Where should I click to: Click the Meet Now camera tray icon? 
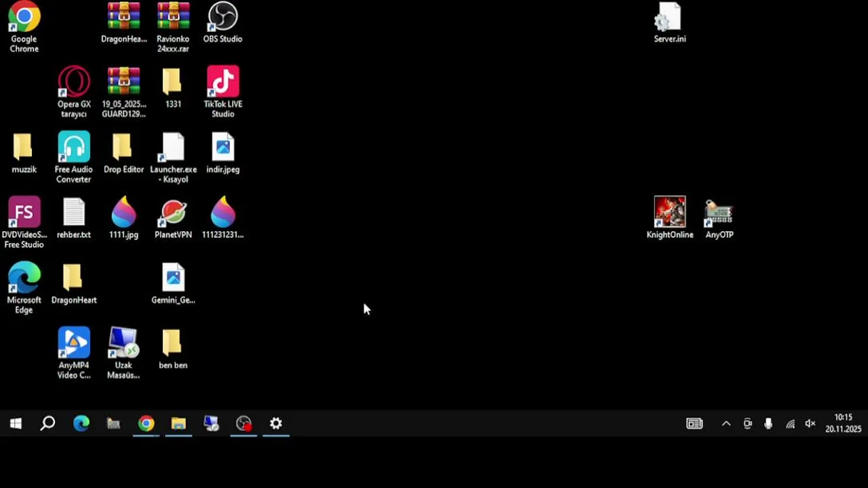pos(747,424)
